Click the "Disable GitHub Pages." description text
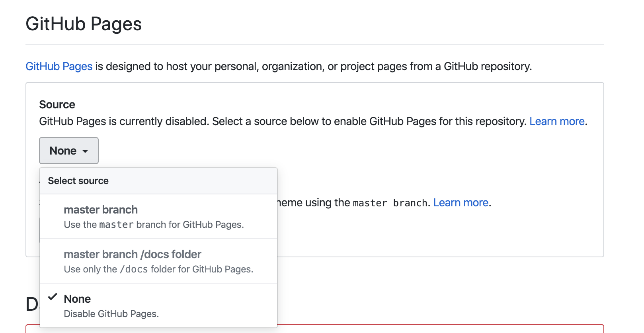Viewport: 644px width, 333px height. [111, 314]
